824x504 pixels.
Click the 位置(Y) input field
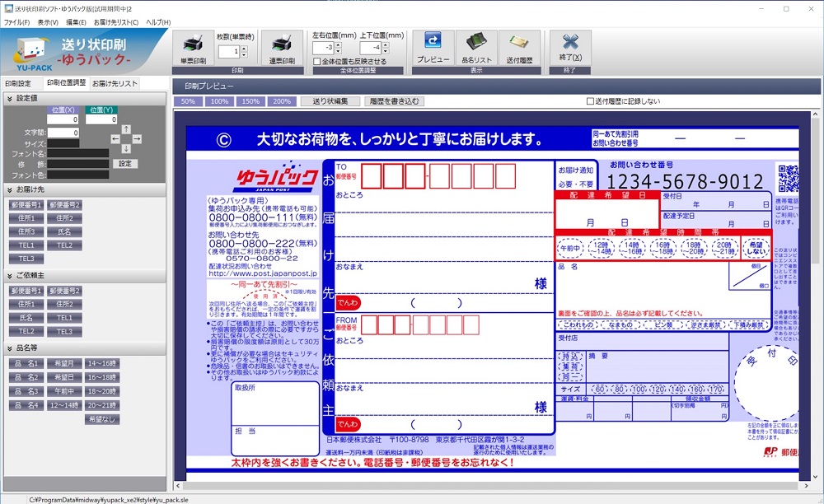(x=101, y=119)
